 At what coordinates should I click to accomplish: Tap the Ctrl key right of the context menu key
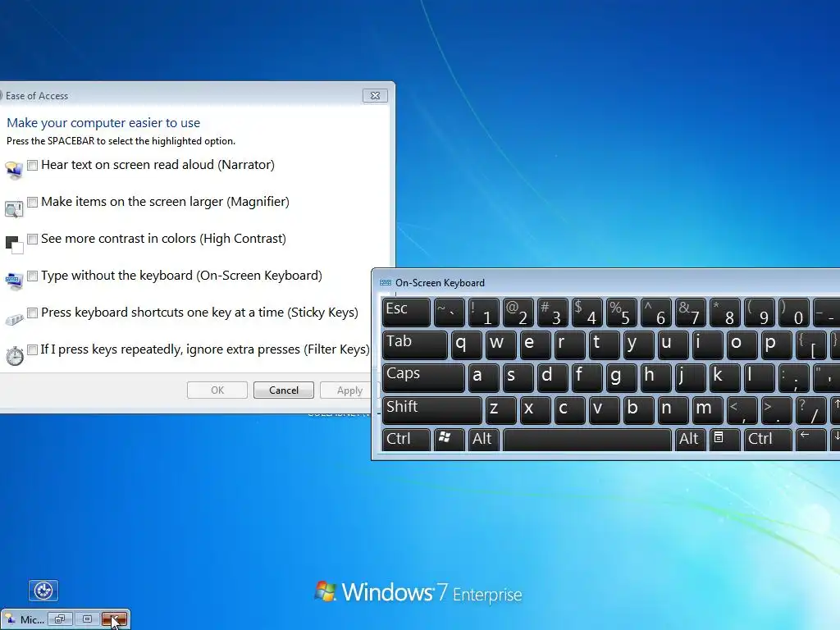(x=767, y=439)
